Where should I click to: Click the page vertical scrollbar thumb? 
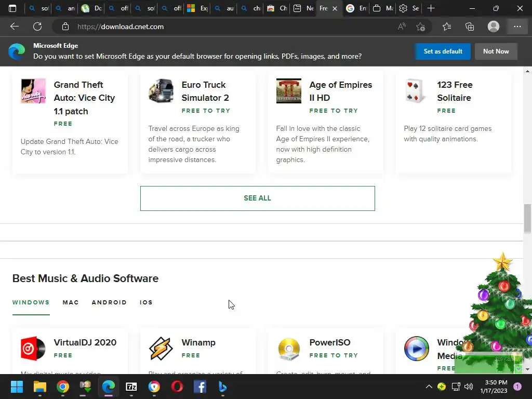coord(527,219)
